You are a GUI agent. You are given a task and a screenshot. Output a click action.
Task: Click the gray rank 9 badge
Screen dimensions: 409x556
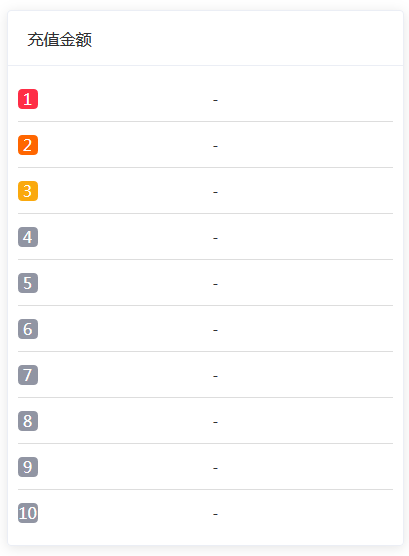pos(28,467)
